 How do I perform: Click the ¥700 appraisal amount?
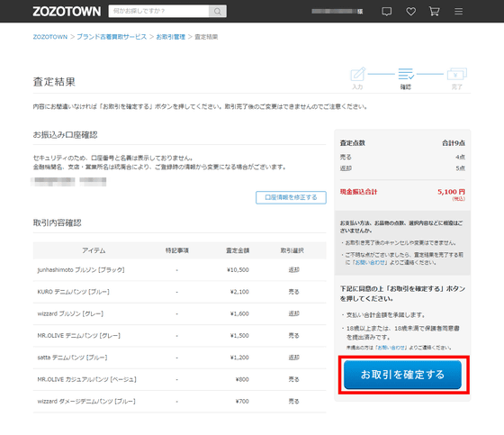(x=242, y=401)
